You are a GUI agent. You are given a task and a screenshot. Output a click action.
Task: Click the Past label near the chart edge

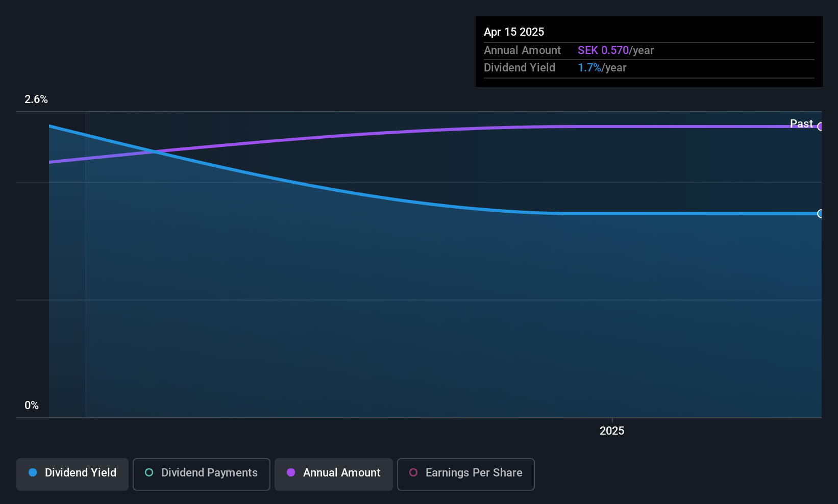click(801, 123)
